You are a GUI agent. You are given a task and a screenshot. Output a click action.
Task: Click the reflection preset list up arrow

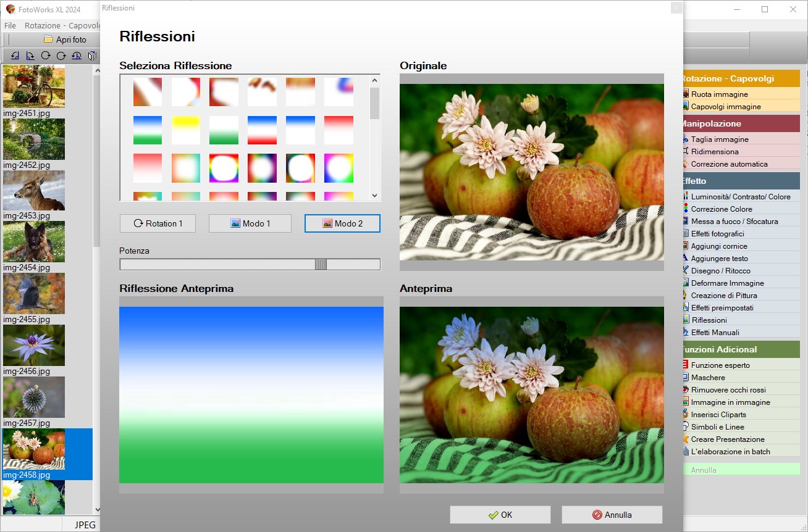coord(374,80)
